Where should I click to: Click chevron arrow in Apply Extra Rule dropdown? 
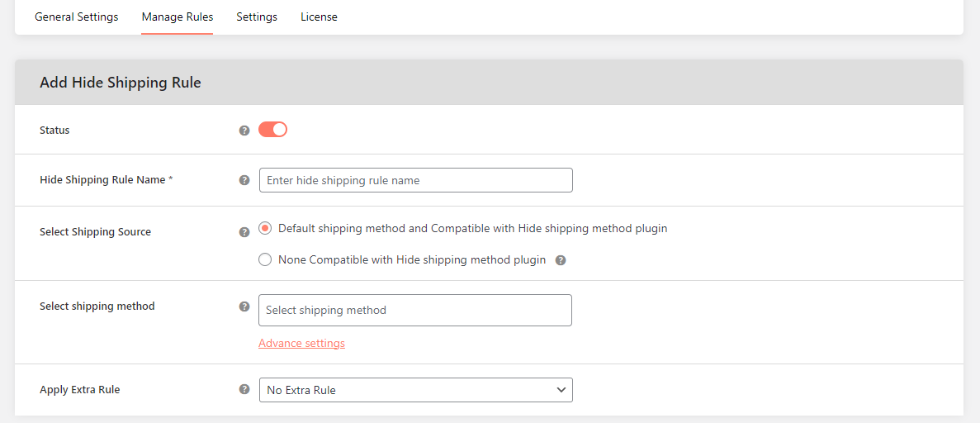561,390
